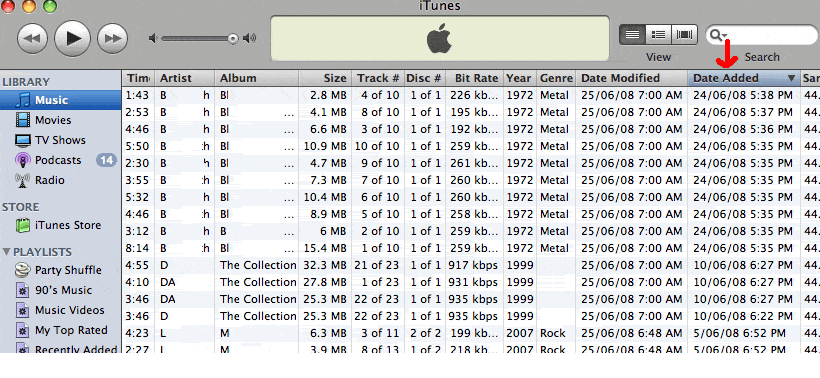Sort by Genre column header
Screen dimensions: 820x378
tap(556, 78)
